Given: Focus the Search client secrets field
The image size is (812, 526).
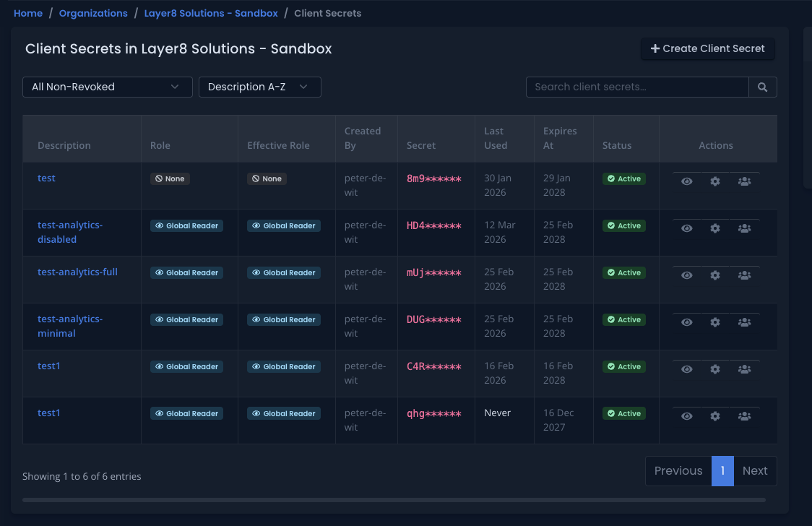Looking at the screenshot, I should click(x=637, y=87).
